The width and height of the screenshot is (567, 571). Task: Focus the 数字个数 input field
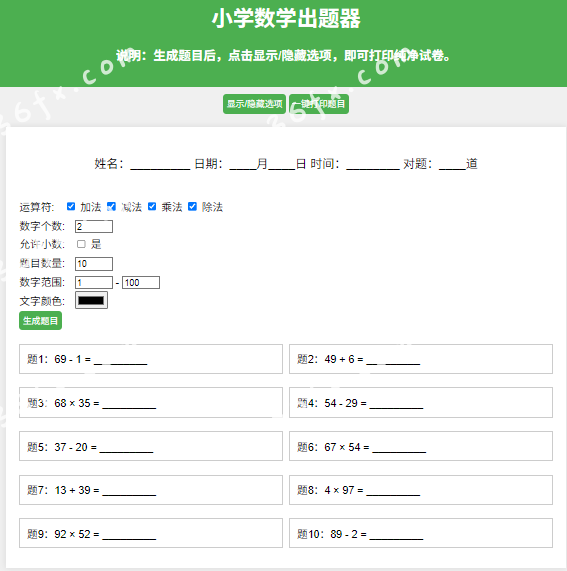(x=94, y=227)
